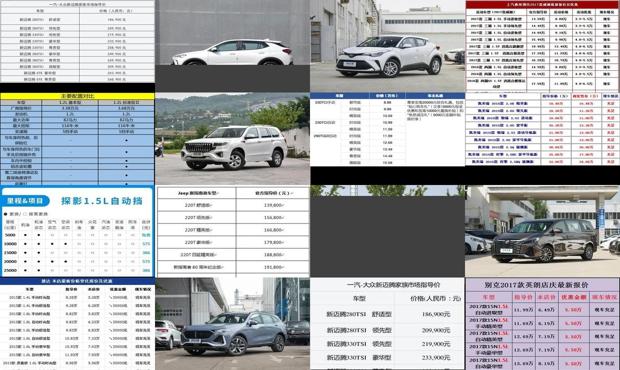Open the white Toyota C-HR photo

(x=388, y=46)
